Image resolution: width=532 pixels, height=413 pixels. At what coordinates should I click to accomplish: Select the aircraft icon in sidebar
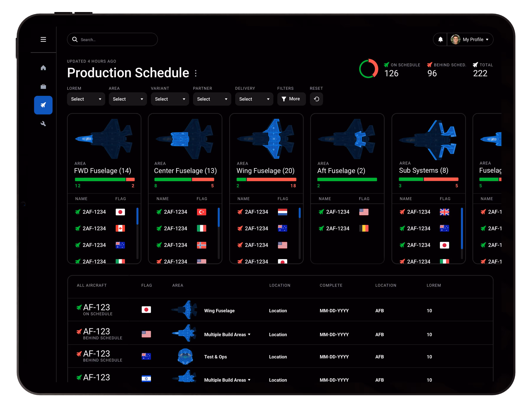(43, 105)
